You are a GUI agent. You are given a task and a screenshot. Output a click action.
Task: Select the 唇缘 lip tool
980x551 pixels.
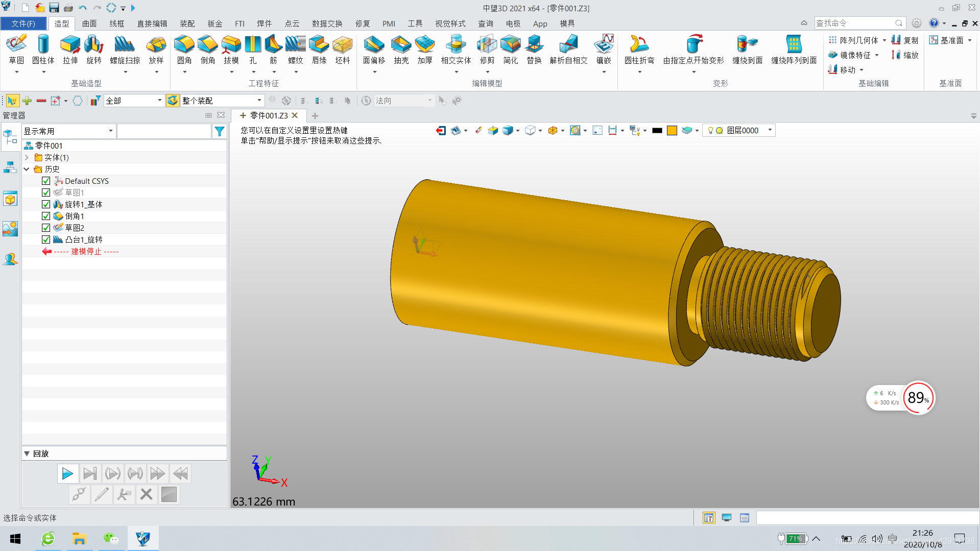[x=319, y=50]
